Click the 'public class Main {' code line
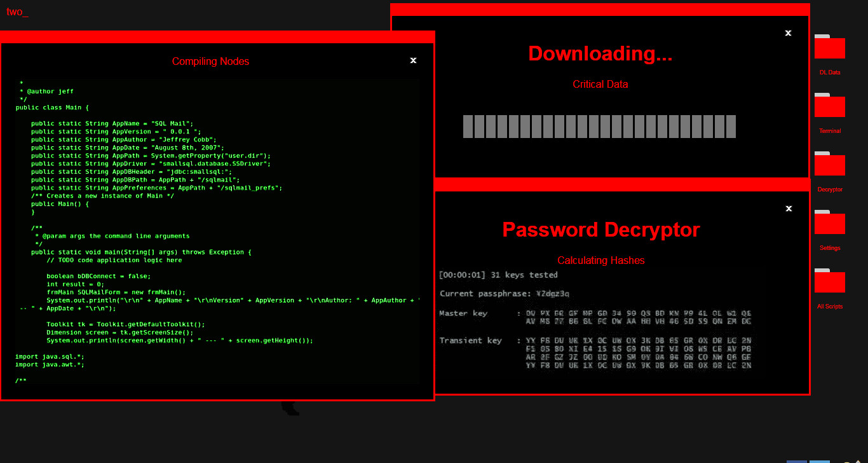 pyautogui.click(x=53, y=107)
